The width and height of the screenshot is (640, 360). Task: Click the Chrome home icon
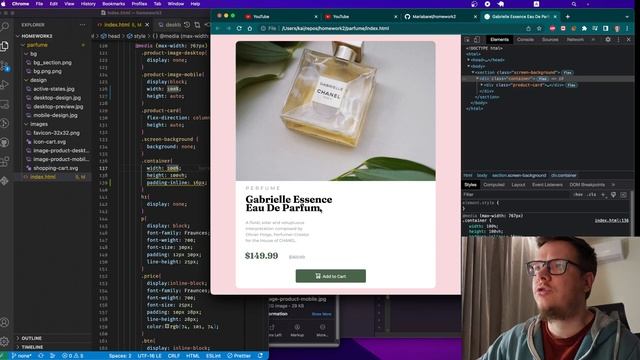pyautogui.click(x=250, y=29)
